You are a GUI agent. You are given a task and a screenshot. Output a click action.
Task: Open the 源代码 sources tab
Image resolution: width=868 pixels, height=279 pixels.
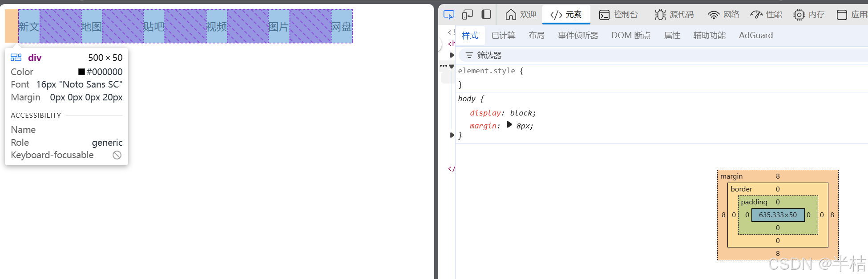pyautogui.click(x=674, y=15)
